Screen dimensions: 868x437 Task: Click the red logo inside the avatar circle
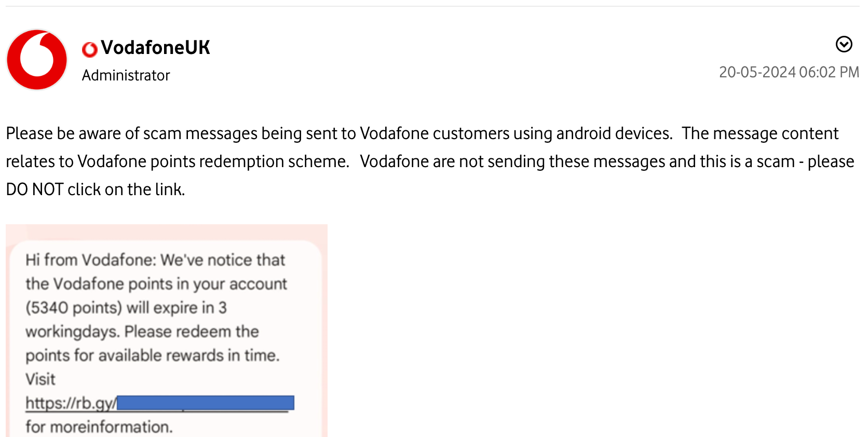[x=37, y=60]
